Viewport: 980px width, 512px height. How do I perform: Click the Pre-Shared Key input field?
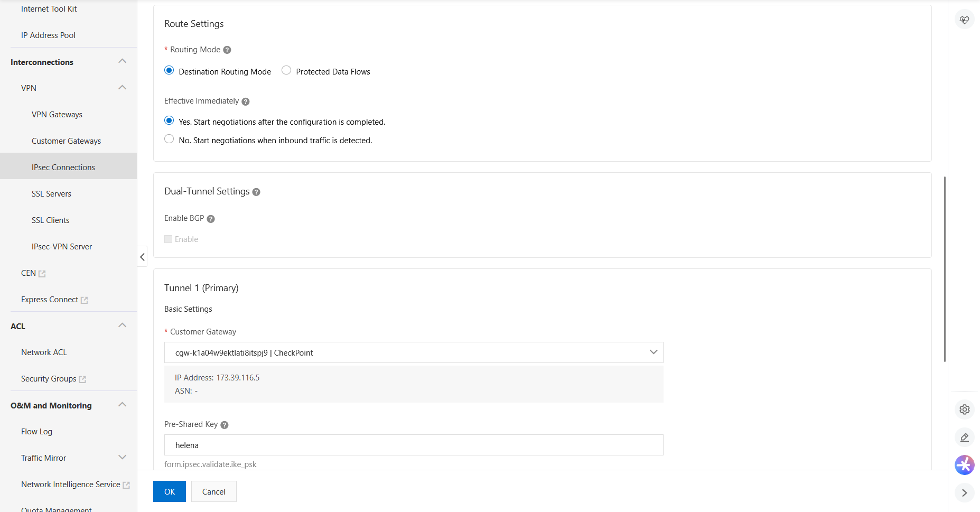click(414, 445)
